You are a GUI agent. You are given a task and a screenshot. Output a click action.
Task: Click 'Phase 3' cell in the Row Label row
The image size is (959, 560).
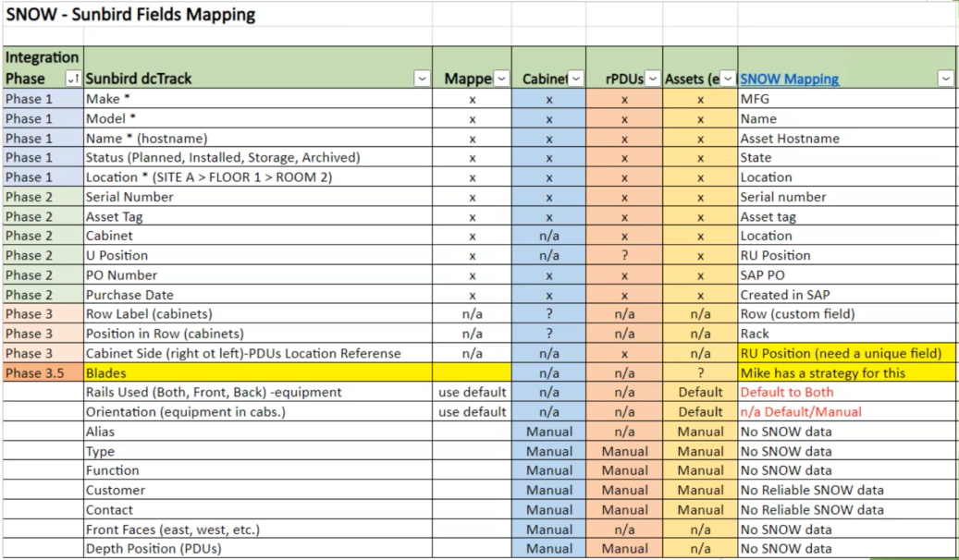[43, 313]
